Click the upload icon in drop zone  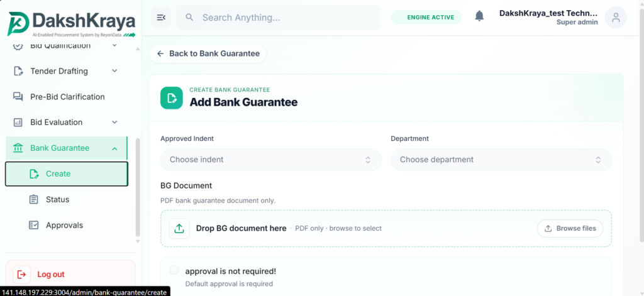(179, 228)
